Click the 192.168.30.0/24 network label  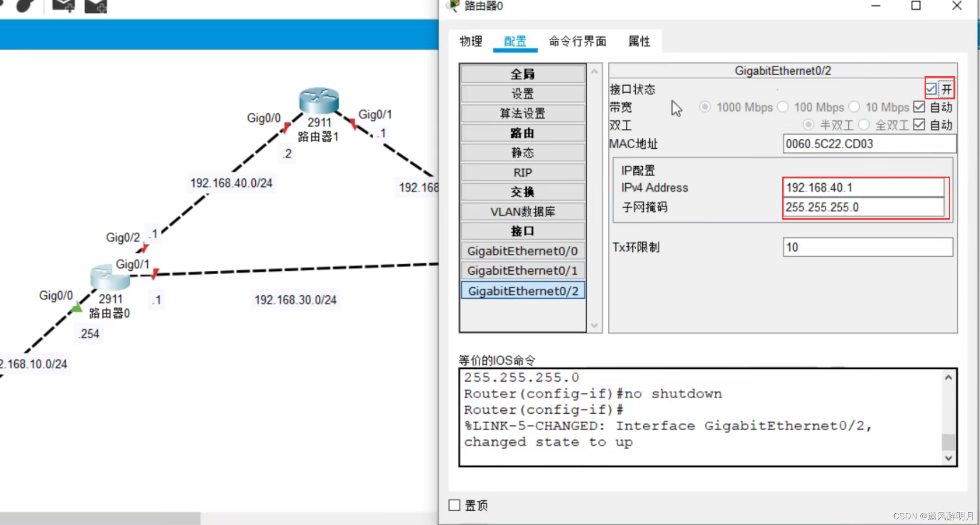tap(296, 300)
